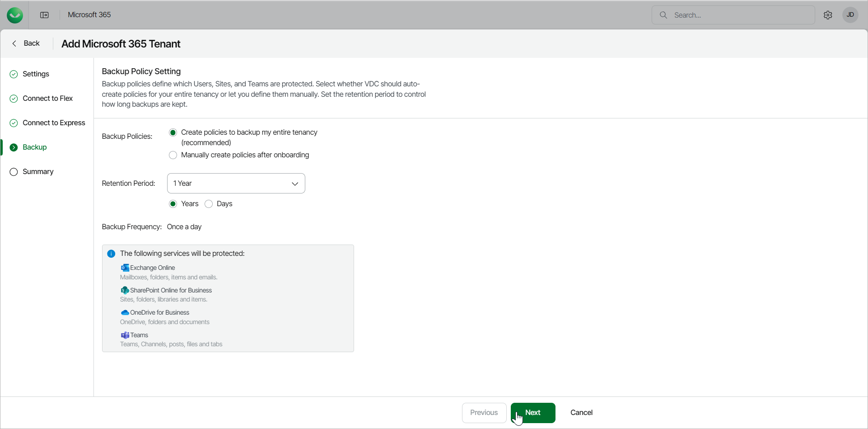Screen dimensions: 868x429
Task: Click the SharePoint Online icon
Action: pos(125,290)
